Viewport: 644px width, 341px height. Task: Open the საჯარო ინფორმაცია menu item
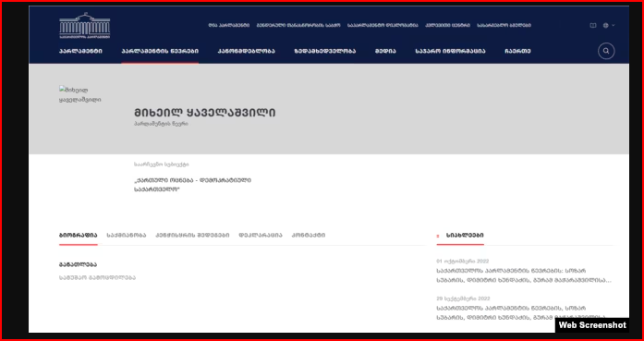pyautogui.click(x=450, y=52)
